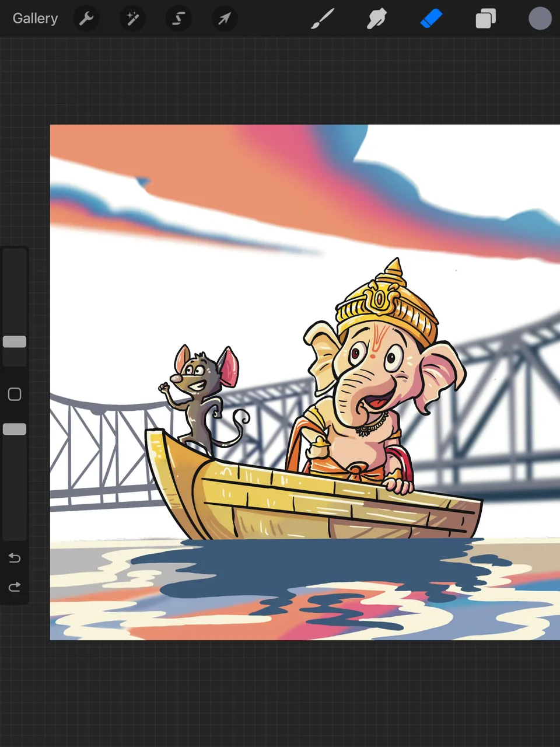
Task: Open the Actions wrench menu
Action: (86, 19)
